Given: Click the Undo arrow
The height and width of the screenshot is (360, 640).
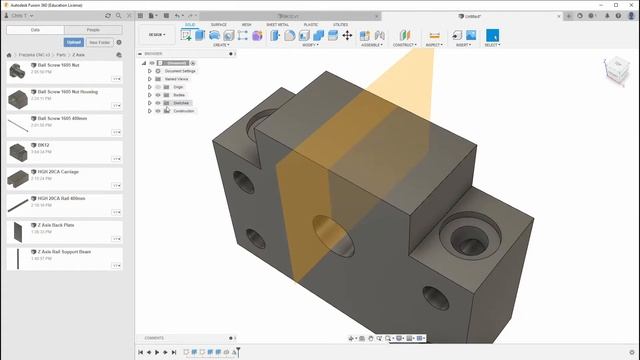Looking at the screenshot, I should pos(177,16).
